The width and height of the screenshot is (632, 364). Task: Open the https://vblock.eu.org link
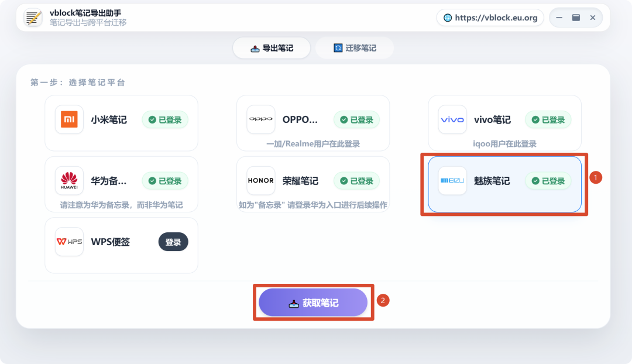point(490,18)
